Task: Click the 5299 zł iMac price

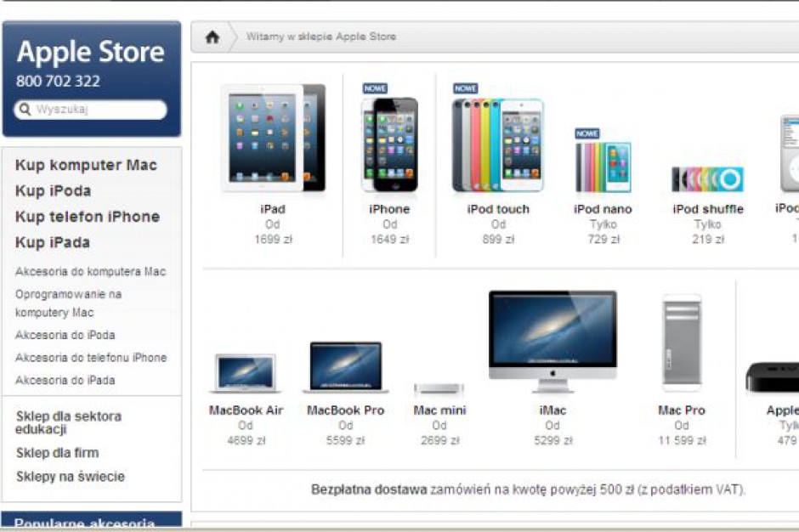Action: pyautogui.click(x=552, y=441)
